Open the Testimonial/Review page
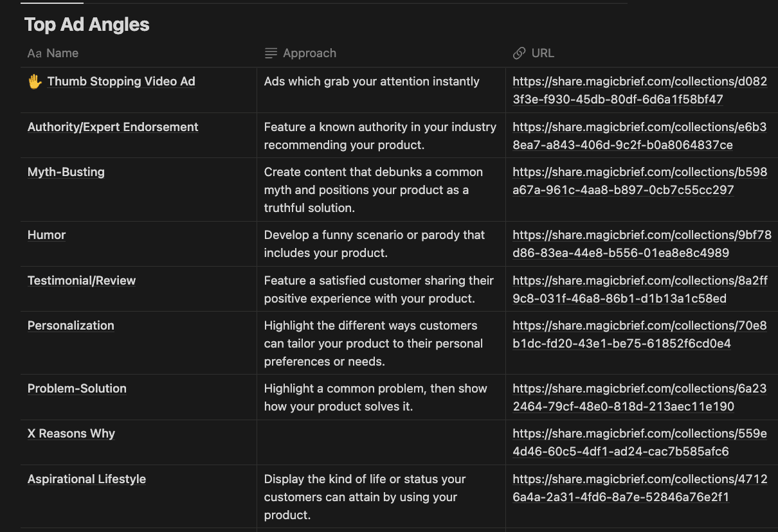The width and height of the screenshot is (778, 532). click(82, 281)
